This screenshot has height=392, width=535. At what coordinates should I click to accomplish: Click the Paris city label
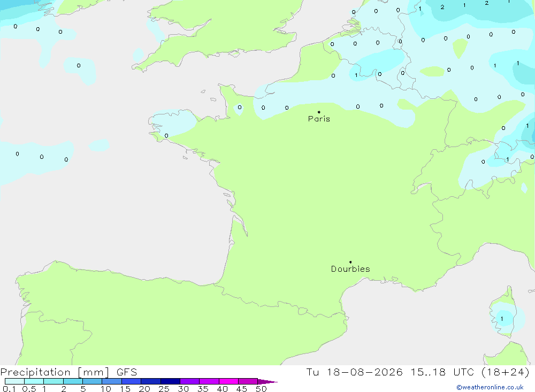(319, 119)
